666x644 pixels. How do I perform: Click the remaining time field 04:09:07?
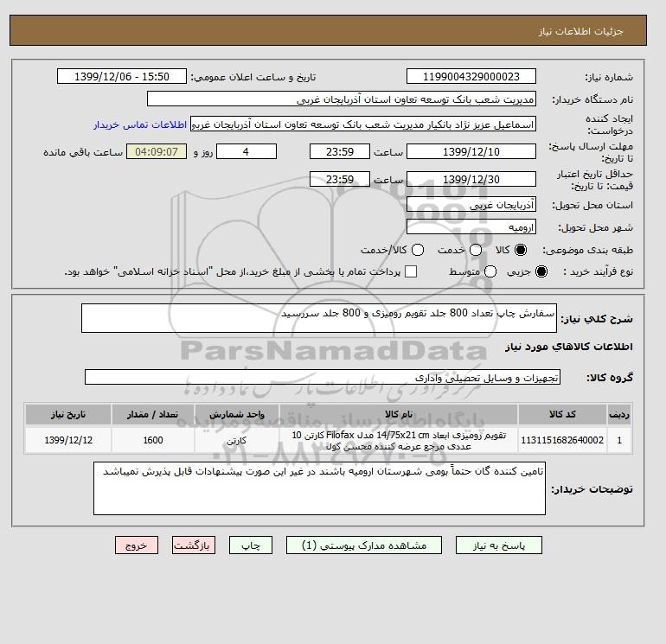tap(157, 151)
